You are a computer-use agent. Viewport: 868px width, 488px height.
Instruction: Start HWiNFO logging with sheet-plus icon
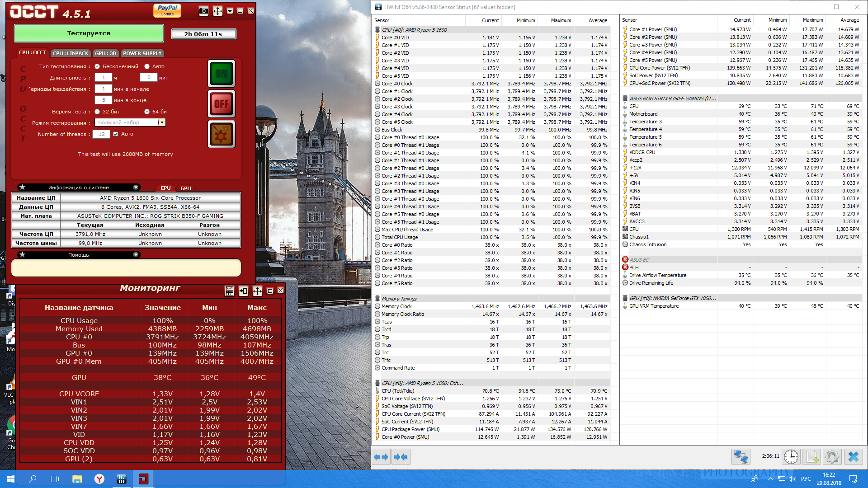[x=812, y=457]
